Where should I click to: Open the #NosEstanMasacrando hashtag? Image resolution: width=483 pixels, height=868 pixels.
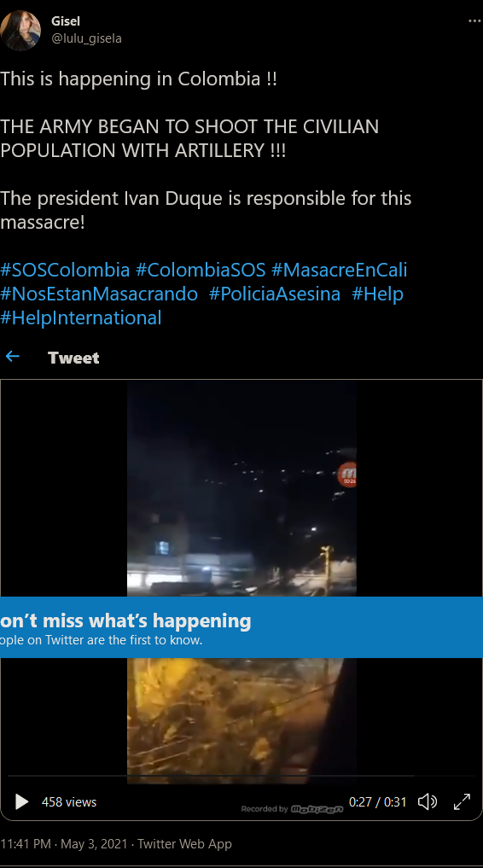click(x=99, y=294)
